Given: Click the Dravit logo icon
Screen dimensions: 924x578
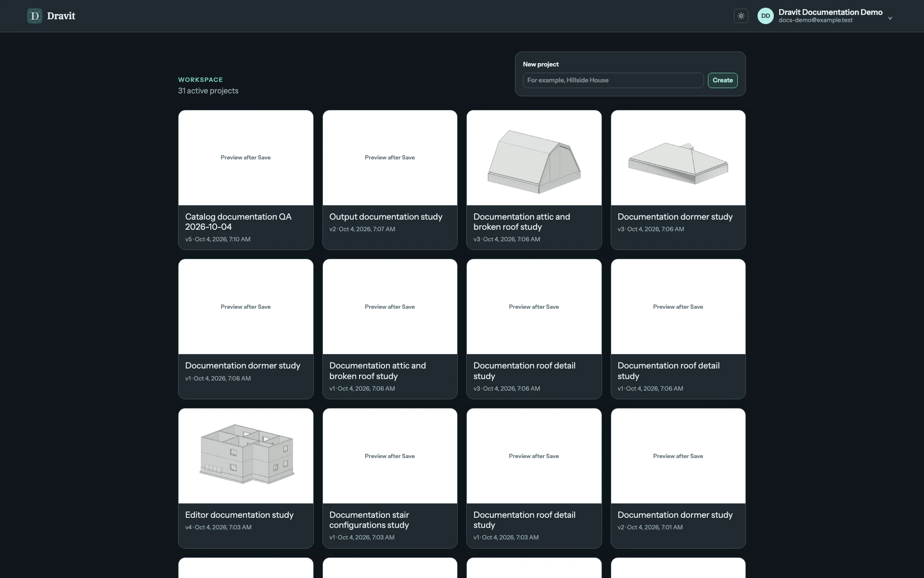Looking at the screenshot, I should pos(35,16).
